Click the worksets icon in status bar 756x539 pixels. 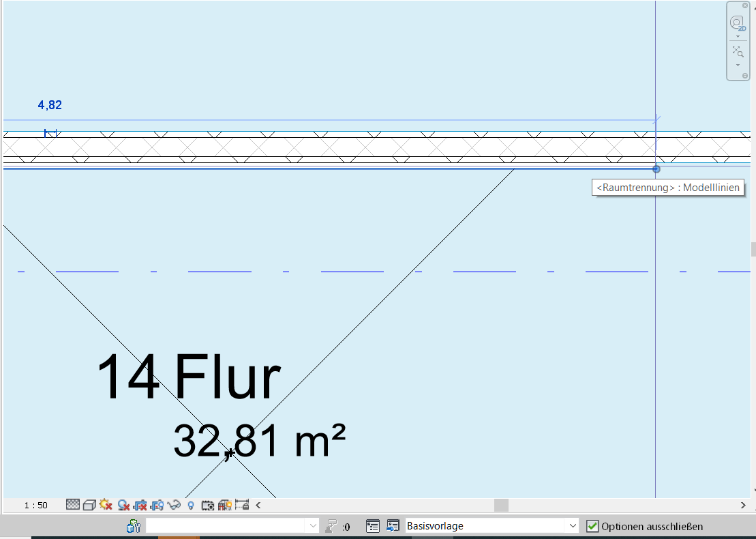coord(134,526)
